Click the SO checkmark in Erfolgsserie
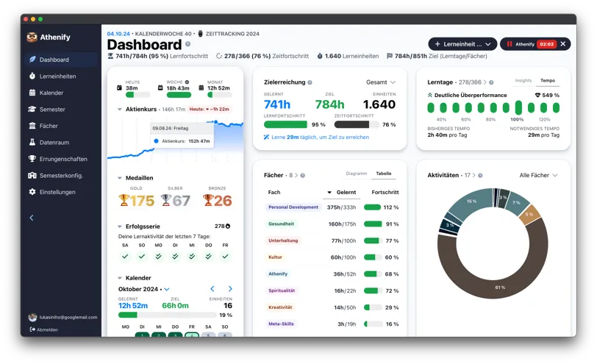The image size is (597, 364). pos(142,256)
